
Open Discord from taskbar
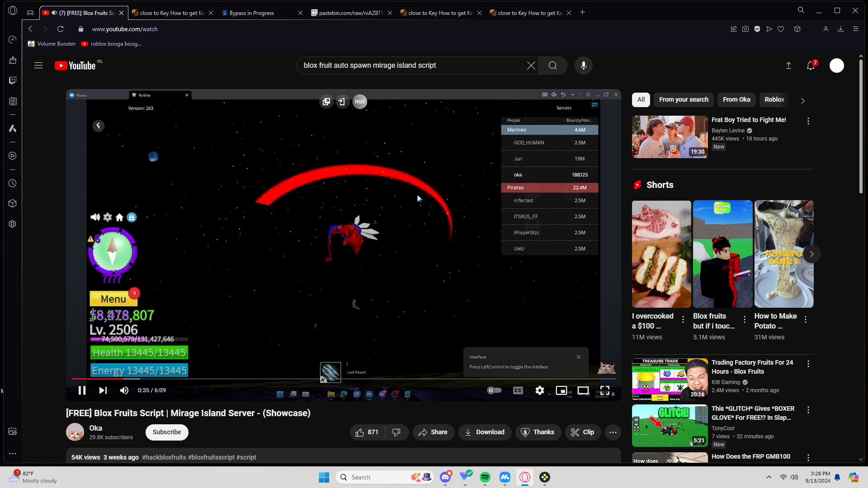(445, 477)
